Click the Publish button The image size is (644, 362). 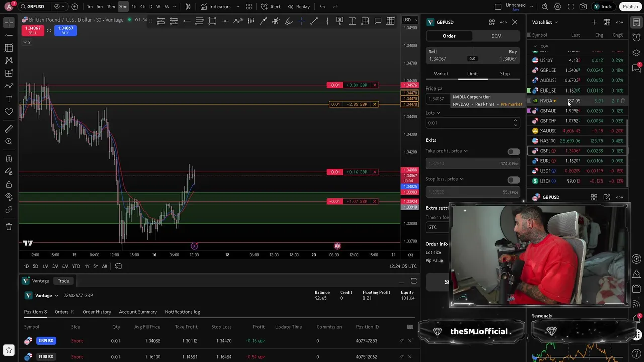[x=630, y=7]
